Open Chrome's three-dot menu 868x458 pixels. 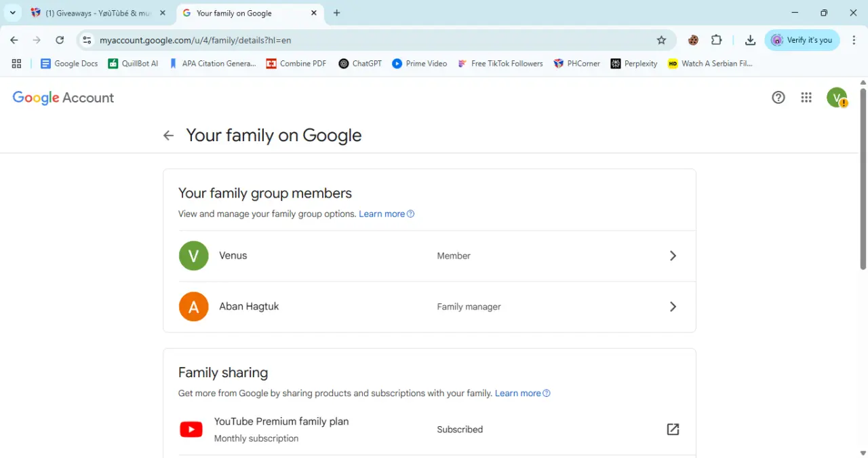point(854,40)
